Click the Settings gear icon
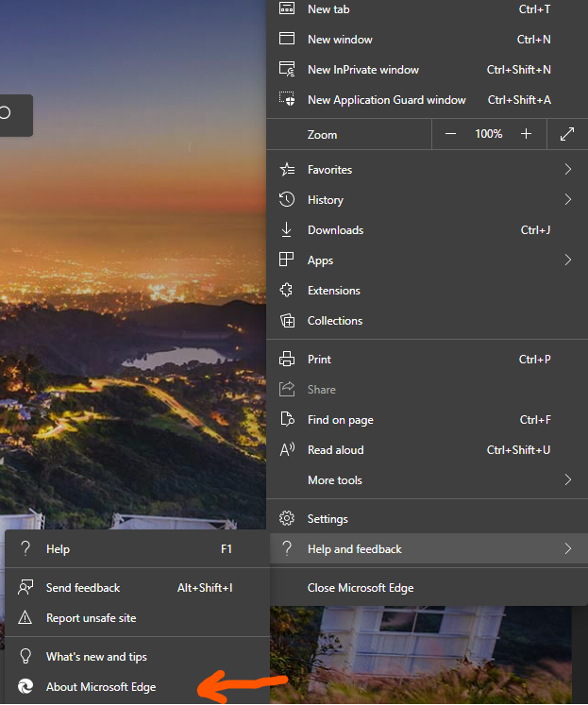The width and height of the screenshot is (588, 705). click(288, 519)
